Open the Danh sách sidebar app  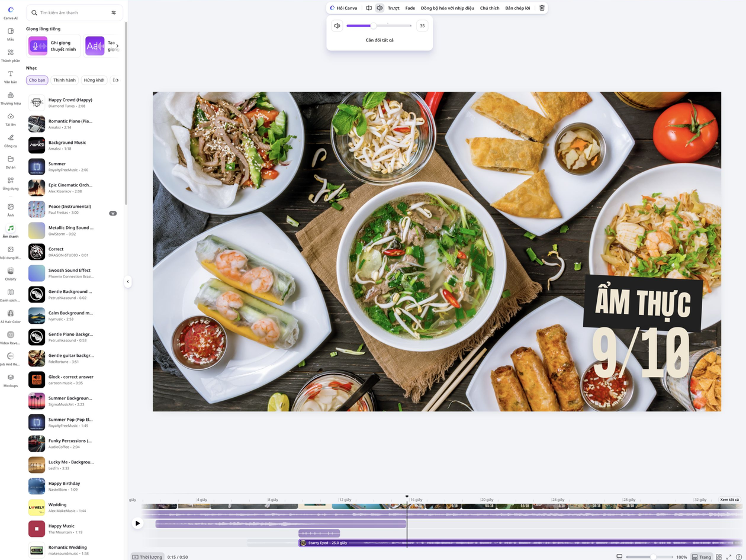coord(11,295)
